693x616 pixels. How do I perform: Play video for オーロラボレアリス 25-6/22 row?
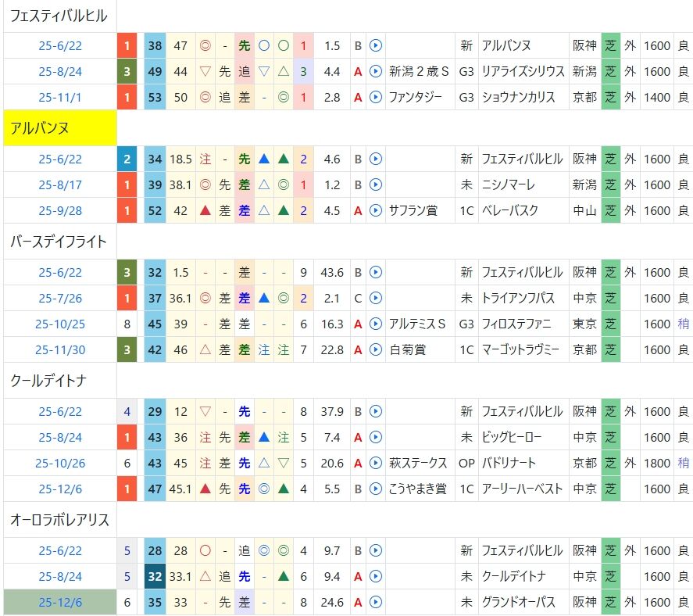coord(376,550)
